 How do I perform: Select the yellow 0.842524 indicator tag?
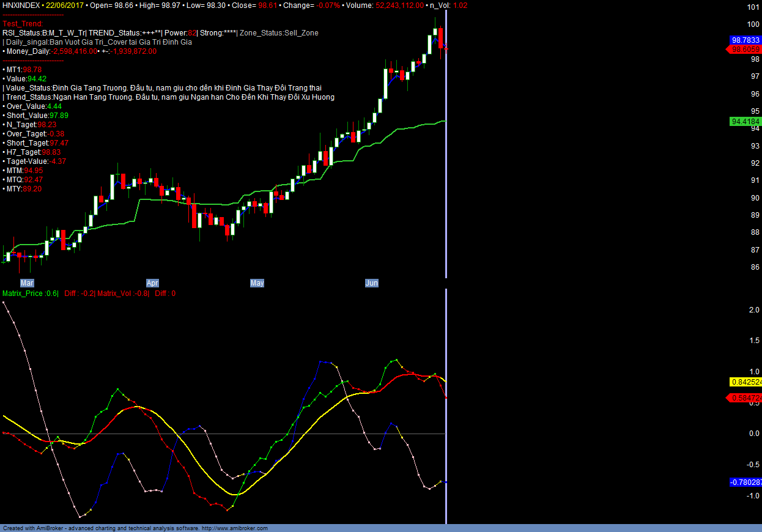745,382
